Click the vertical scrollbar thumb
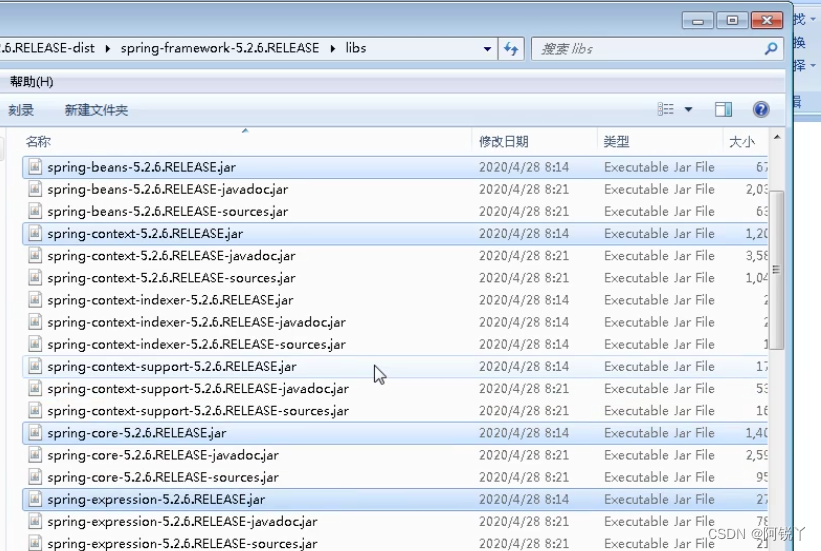The image size is (821, 551). tap(777, 270)
